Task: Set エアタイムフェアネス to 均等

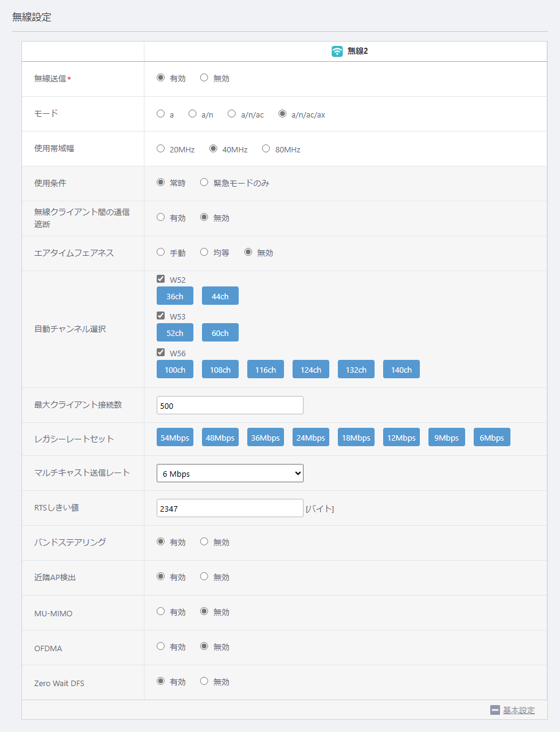Action: pyautogui.click(x=204, y=252)
